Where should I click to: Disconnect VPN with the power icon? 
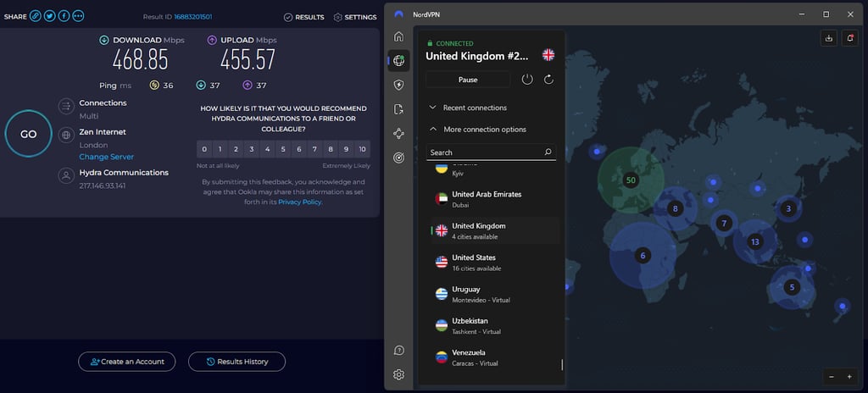point(527,80)
